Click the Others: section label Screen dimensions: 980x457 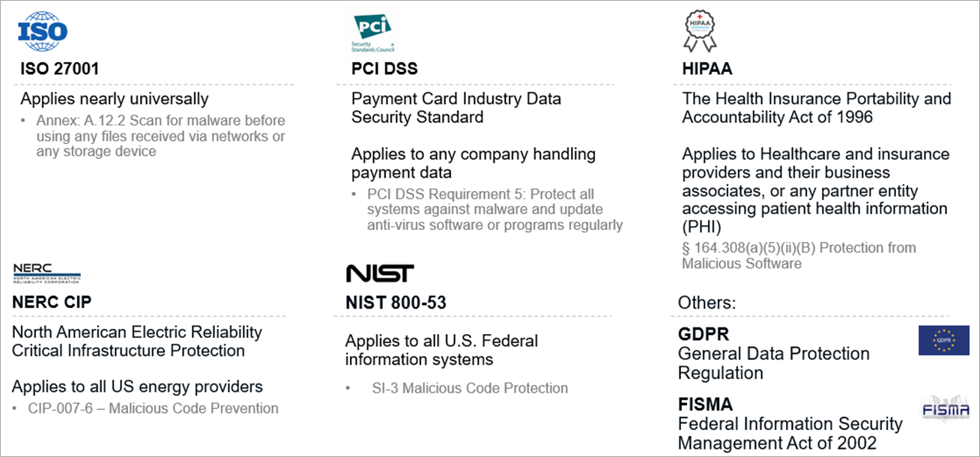point(707,303)
